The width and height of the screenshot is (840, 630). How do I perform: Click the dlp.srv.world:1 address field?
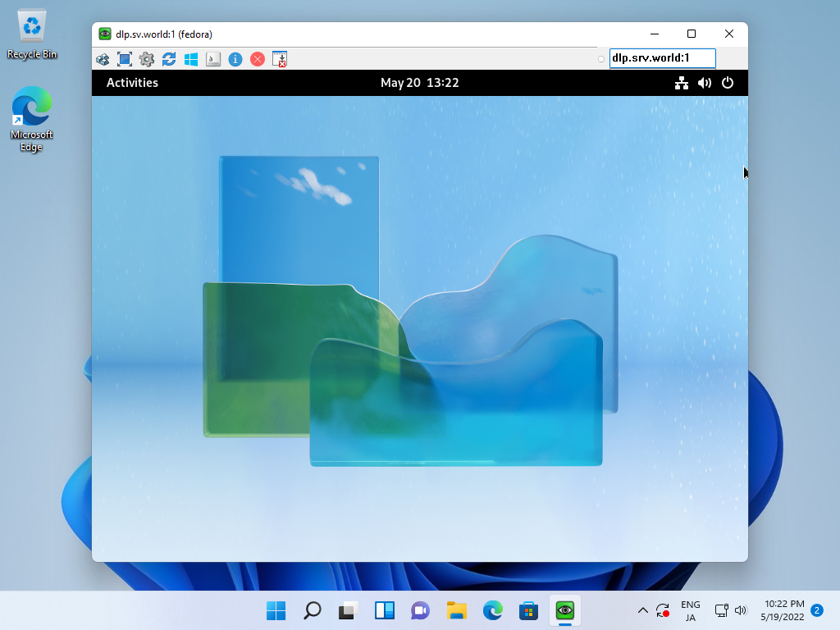point(662,58)
